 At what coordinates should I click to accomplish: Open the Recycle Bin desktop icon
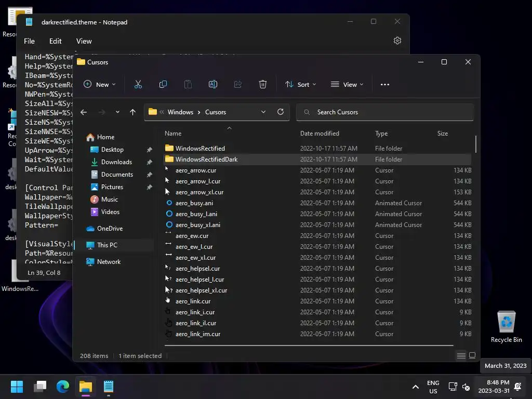click(x=506, y=326)
